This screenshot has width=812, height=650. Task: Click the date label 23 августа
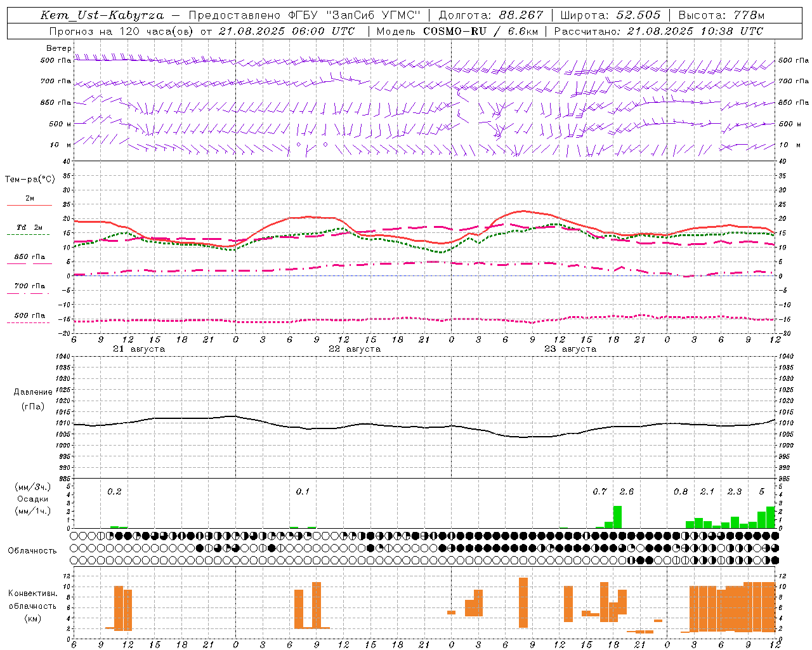570,349
